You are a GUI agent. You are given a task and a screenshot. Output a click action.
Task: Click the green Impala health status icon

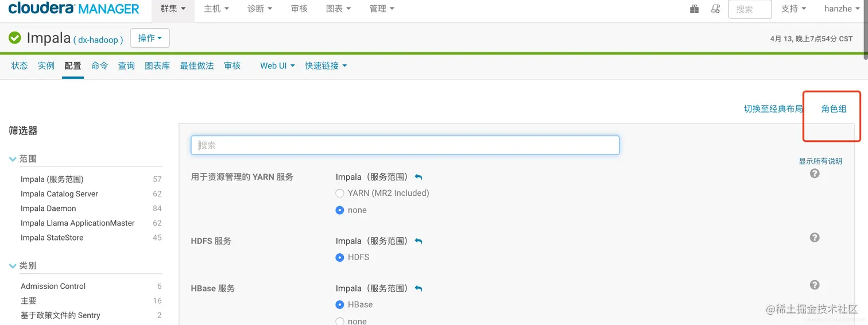[15, 38]
